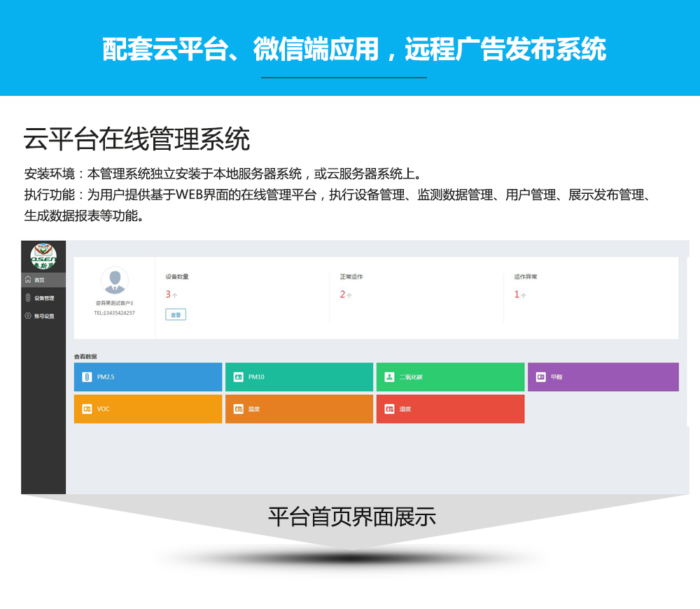Click the home icon beside 首页
700x609 pixels.
click(28, 280)
